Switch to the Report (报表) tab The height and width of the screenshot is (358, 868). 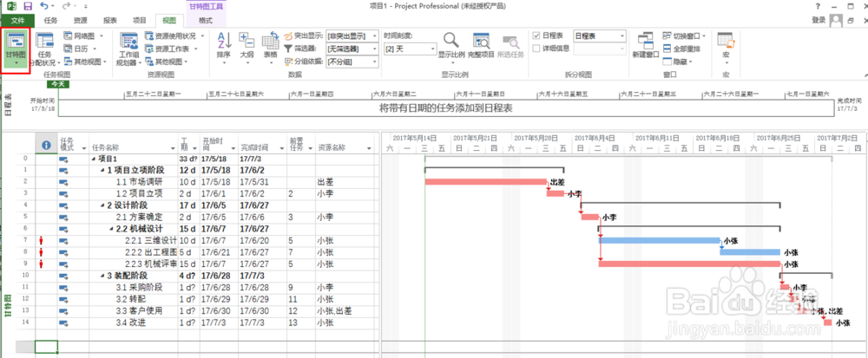pos(110,21)
